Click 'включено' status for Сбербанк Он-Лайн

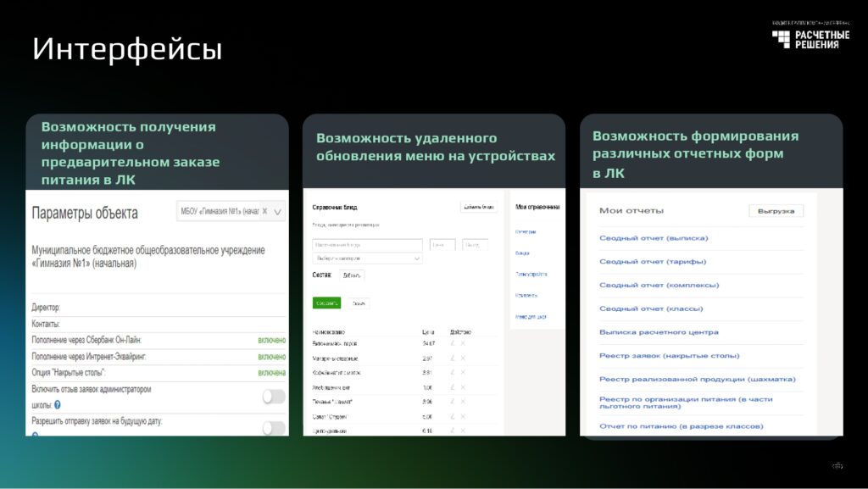coord(272,340)
